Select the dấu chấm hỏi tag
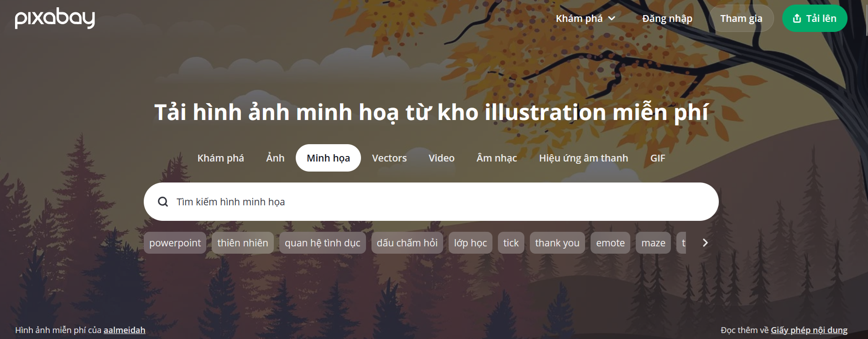 coord(407,243)
